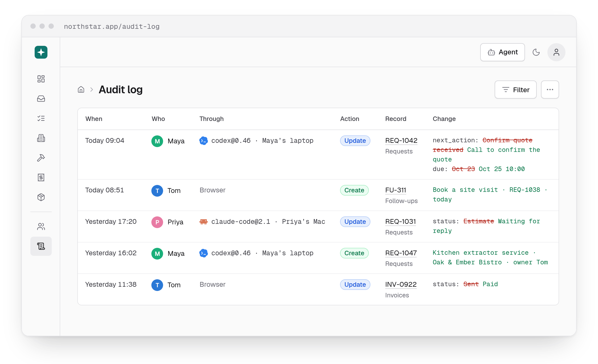Click the Create badge for FU-311
598x364 pixels.
354,190
